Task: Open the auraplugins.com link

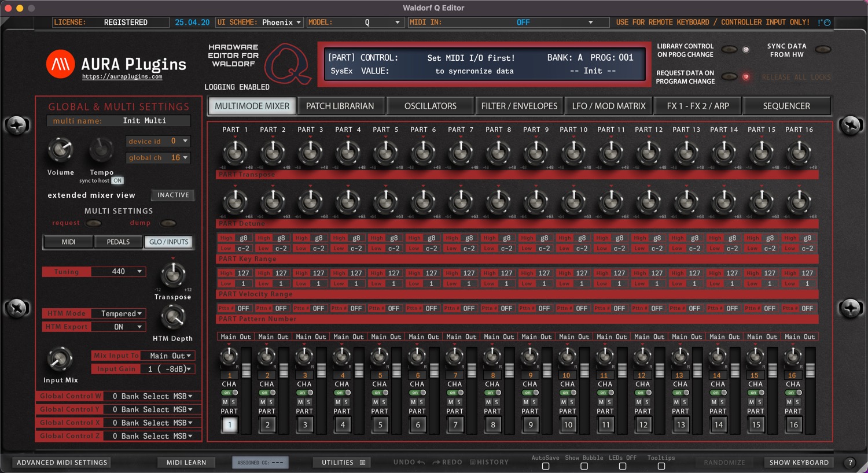Action: point(122,76)
